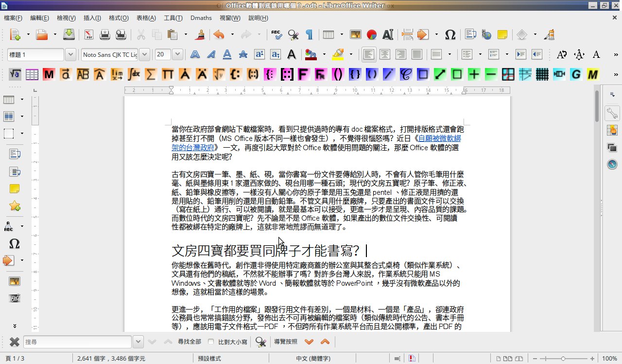
Task: Open the paragraph style dropdown 標題 1
Action: (x=70, y=55)
